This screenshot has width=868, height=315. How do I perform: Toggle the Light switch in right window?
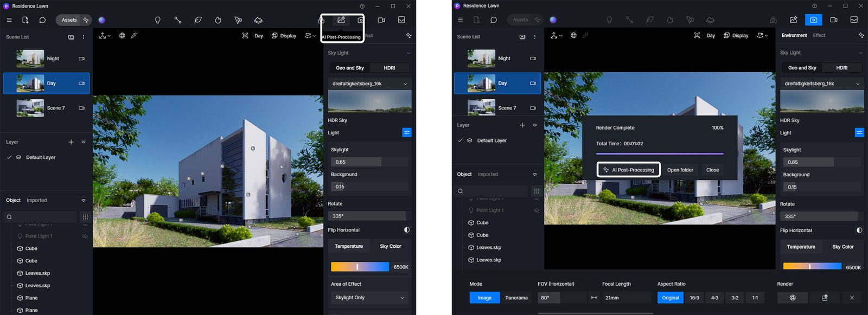point(859,132)
